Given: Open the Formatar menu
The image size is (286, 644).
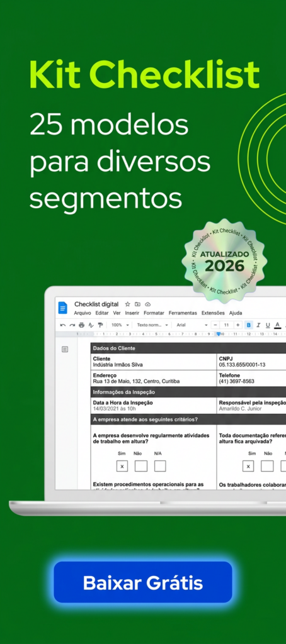Looking at the screenshot, I should click(x=154, y=313).
